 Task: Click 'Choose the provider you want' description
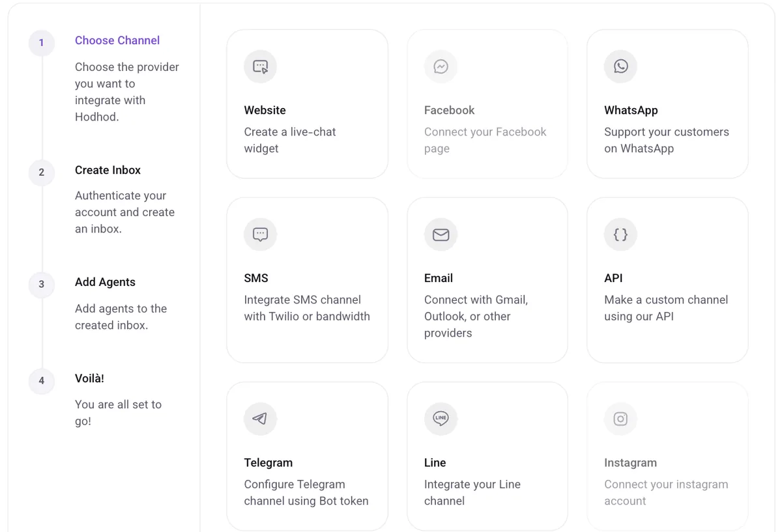click(x=127, y=92)
